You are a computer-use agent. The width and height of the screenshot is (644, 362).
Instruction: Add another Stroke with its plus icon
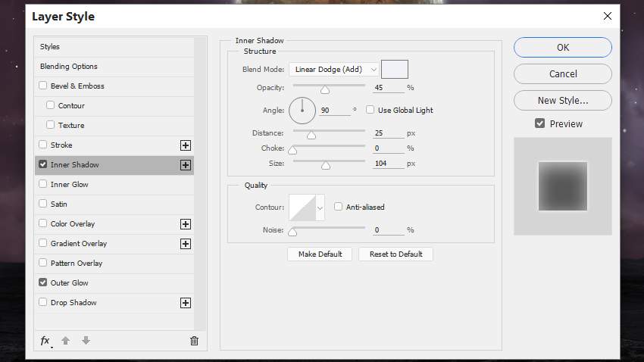[x=186, y=145]
